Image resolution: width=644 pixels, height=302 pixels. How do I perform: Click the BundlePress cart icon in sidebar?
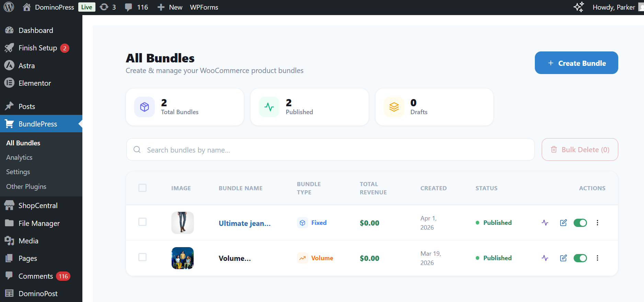9,124
